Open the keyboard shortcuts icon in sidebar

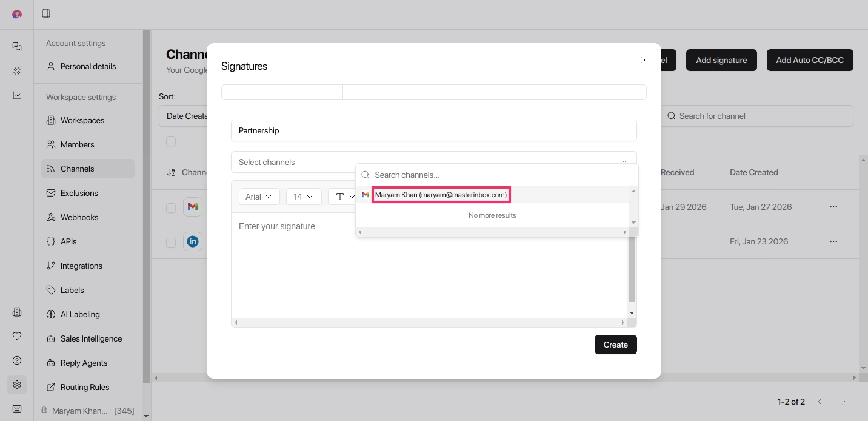tap(17, 409)
